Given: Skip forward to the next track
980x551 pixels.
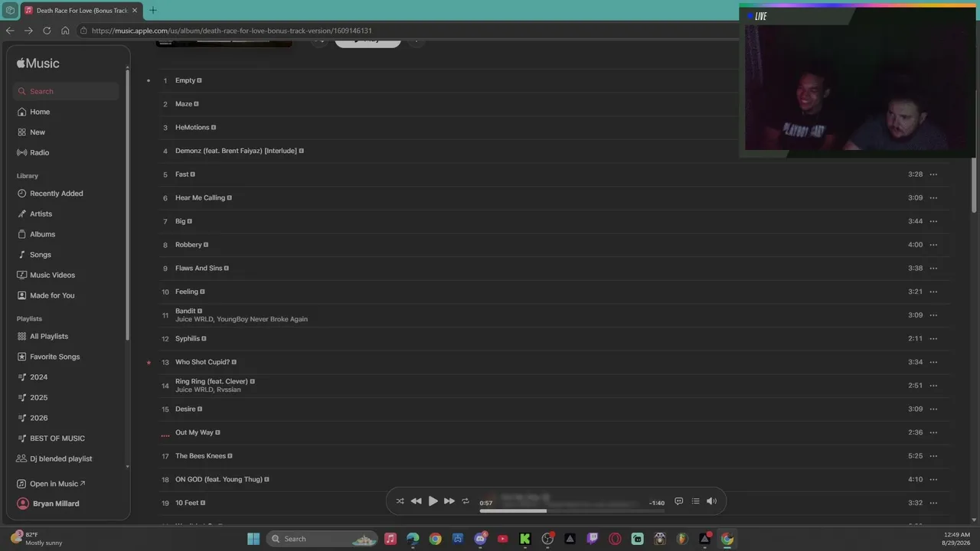Looking at the screenshot, I should [x=449, y=501].
